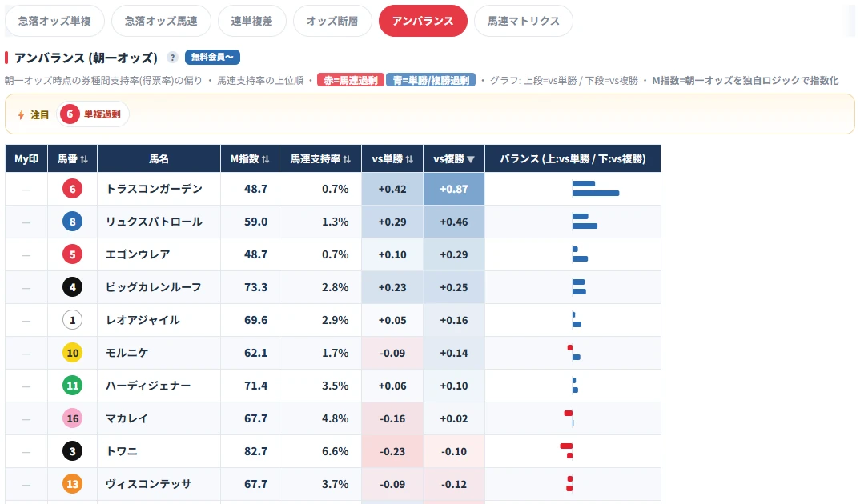Sort by vs単勝 column header
The image size is (860, 504).
(392, 159)
